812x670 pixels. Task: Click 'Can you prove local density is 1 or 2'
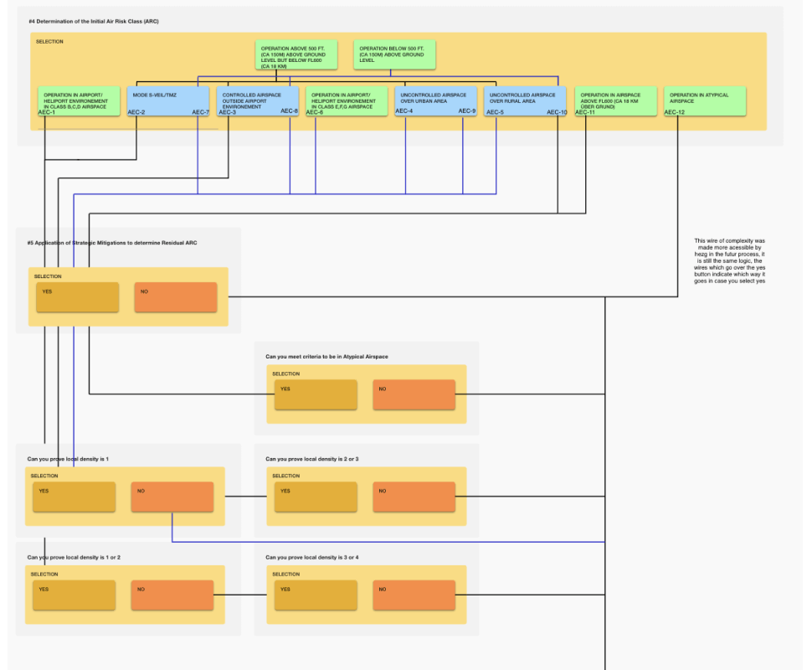coord(74,558)
